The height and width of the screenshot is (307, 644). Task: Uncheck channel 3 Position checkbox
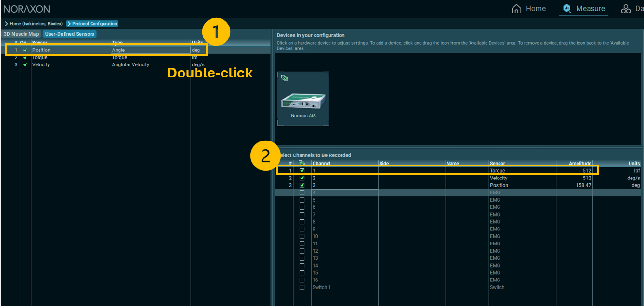302,185
